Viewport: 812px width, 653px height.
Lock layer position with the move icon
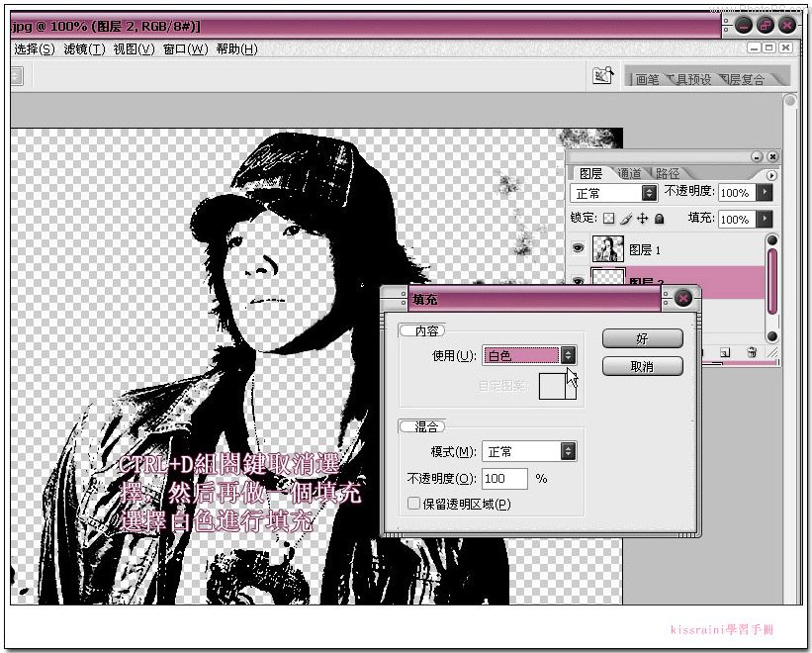pyautogui.click(x=642, y=219)
